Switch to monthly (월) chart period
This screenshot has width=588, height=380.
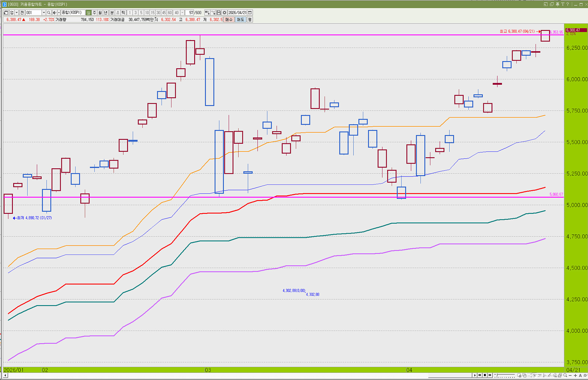click(100, 13)
